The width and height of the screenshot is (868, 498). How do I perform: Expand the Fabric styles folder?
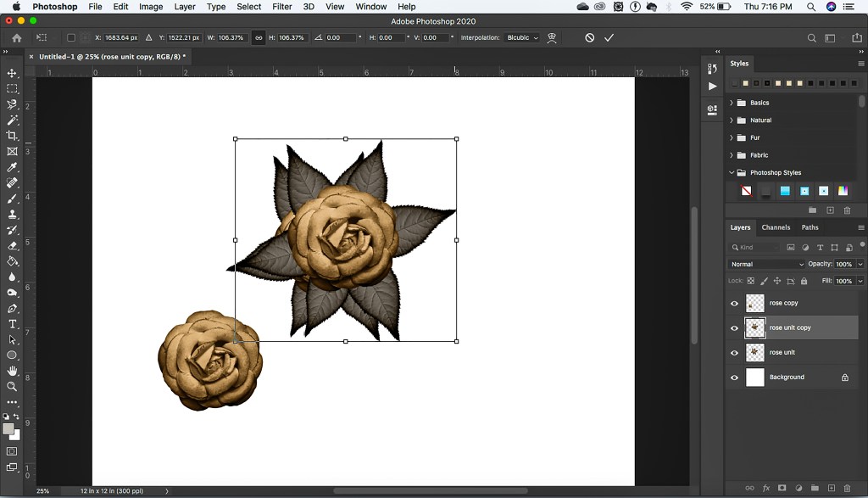(x=732, y=155)
